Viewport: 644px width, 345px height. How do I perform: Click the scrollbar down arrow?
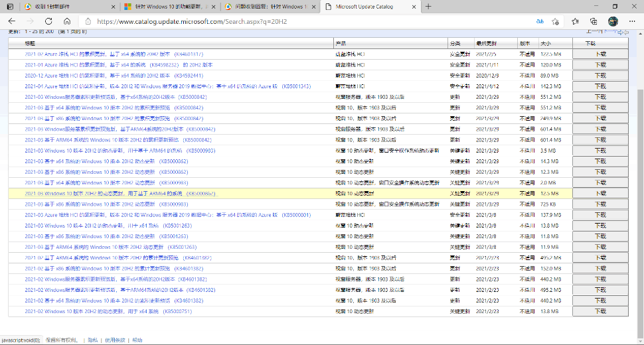tap(640, 340)
